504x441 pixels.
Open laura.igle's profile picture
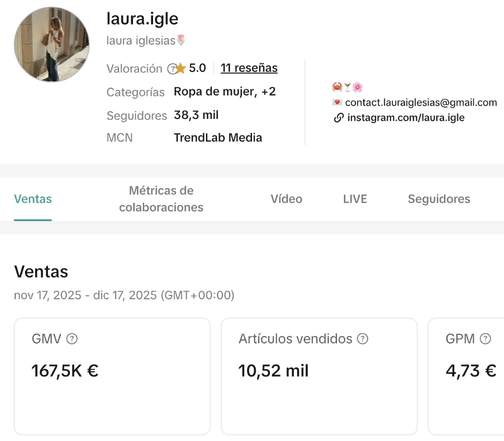click(51, 45)
